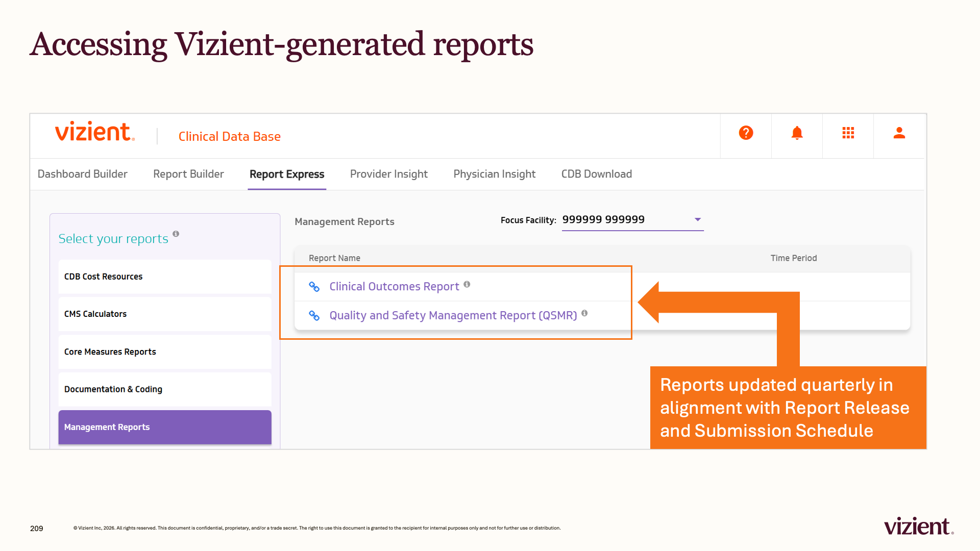Open notifications bell icon
The height and width of the screenshot is (551, 980).
797,133
